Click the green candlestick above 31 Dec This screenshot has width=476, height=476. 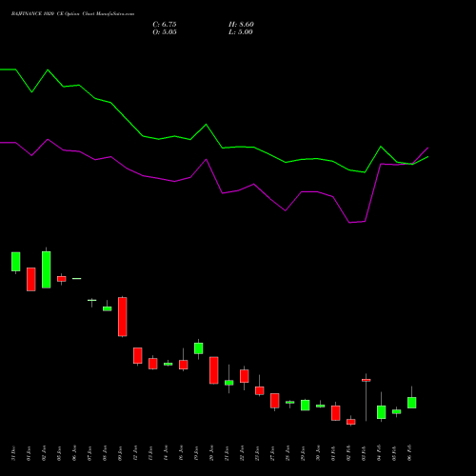coord(16,262)
